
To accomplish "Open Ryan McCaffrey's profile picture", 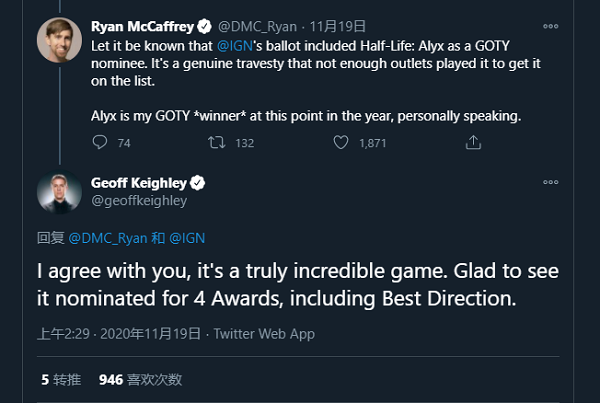I will [x=58, y=38].
